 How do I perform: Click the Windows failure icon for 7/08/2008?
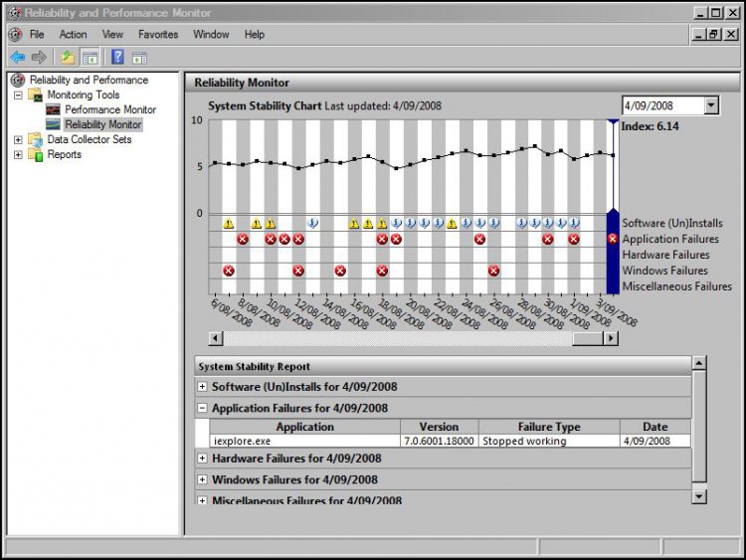pyautogui.click(x=229, y=271)
